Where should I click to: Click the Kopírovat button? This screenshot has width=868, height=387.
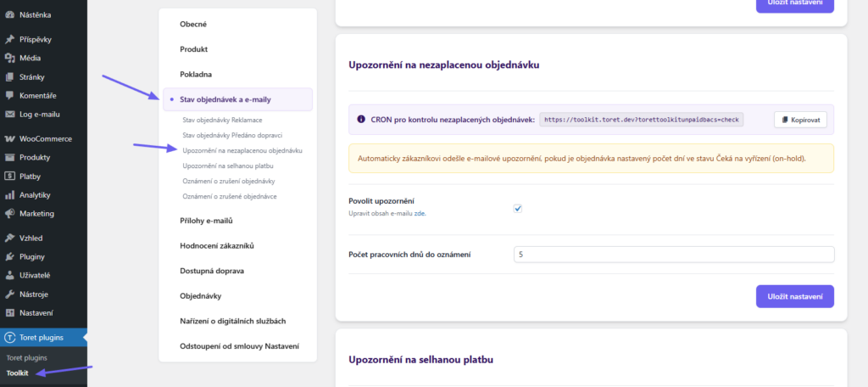[800, 120]
